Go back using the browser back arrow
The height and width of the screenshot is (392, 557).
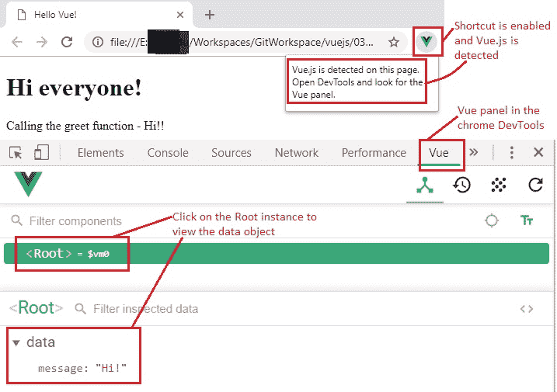click(x=16, y=42)
